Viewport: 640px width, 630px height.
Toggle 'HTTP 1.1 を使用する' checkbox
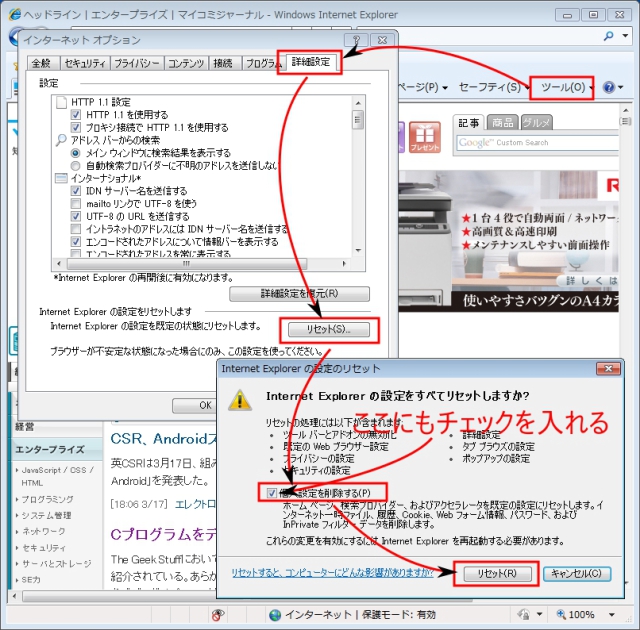coord(76,115)
